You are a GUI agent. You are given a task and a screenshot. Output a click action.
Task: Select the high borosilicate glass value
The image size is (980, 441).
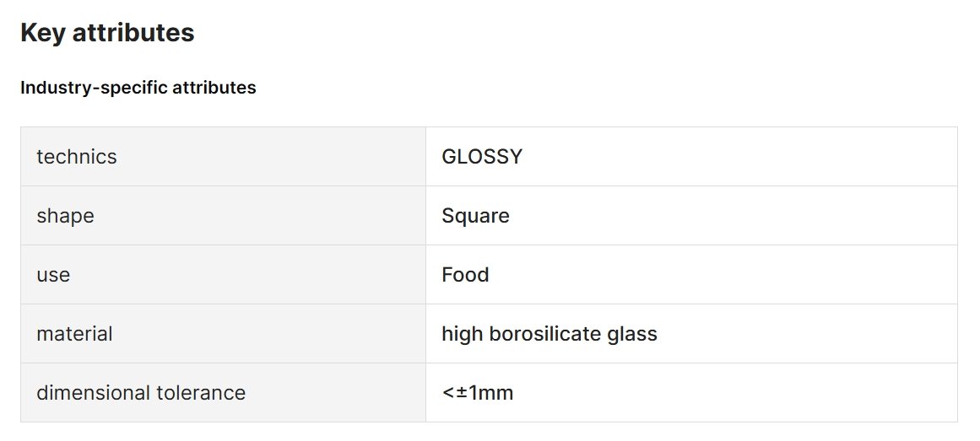coord(550,334)
